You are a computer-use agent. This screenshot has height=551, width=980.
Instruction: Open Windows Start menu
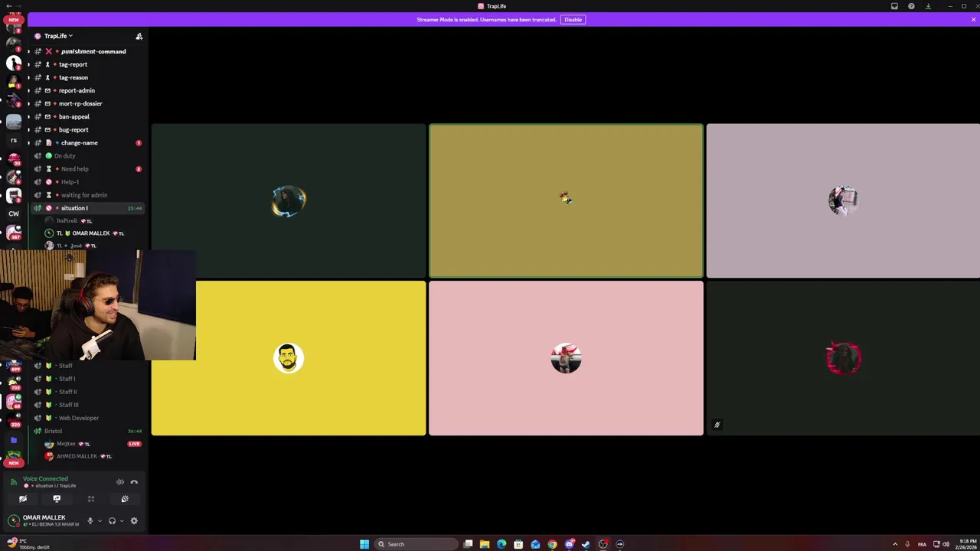coord(364,544)
